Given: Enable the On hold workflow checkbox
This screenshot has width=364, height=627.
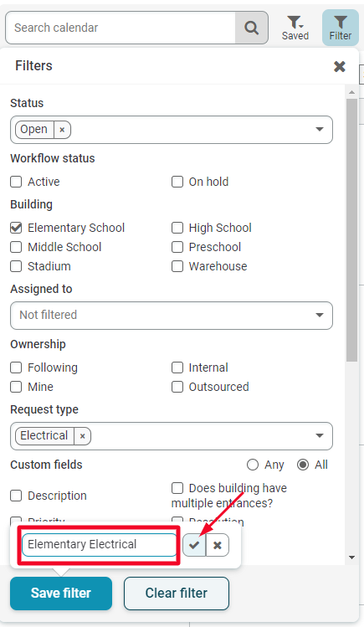Looking at the screenshot, I should click(x=177, y=182).
